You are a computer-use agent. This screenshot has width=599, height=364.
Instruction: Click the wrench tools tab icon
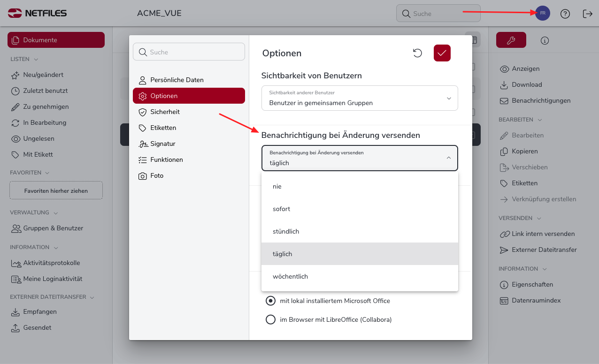pyautogui.click(x=511, y=40)
